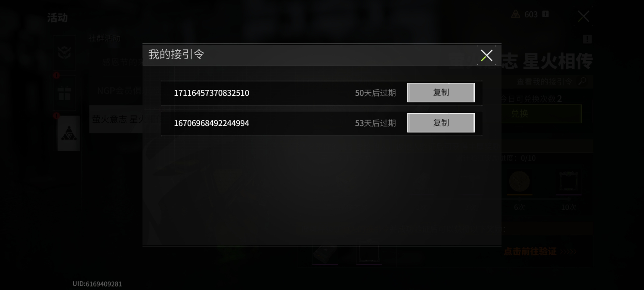Select the triangle pyramid sidebar icon

pos(69,133)
